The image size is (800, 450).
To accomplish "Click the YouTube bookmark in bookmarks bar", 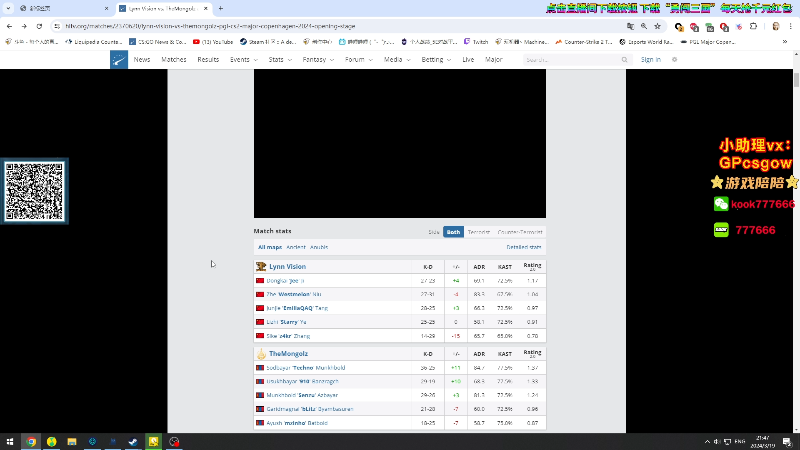I will tap(213, 42).
